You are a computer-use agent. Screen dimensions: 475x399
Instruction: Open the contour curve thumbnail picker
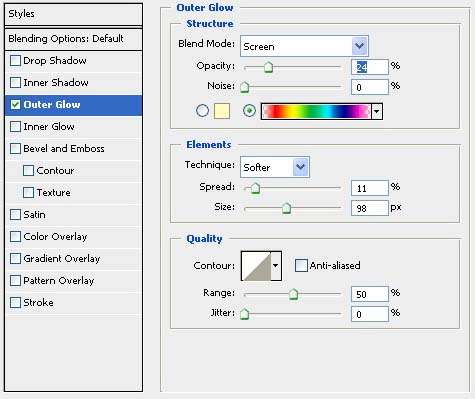[x=256, y=266]
